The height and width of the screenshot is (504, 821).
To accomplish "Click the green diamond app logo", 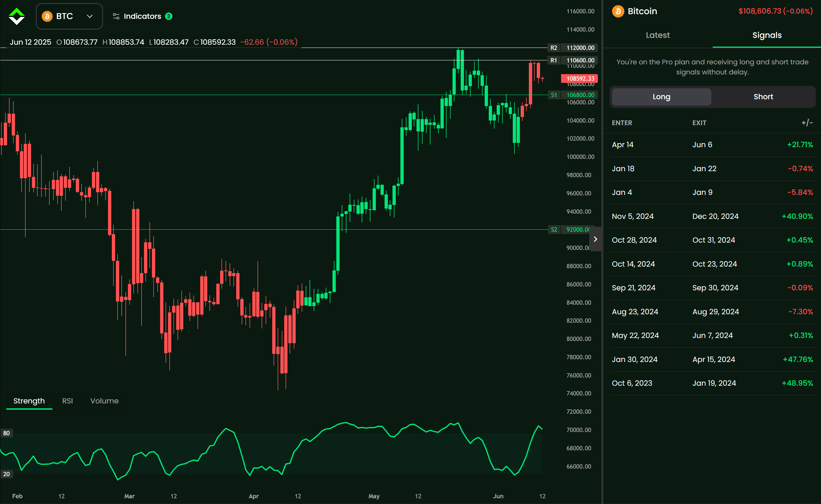I will (x=17, y=16).
